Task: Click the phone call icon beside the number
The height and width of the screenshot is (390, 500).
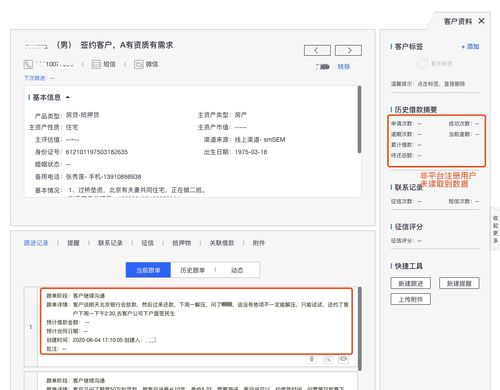Action: tap(28, 64)
